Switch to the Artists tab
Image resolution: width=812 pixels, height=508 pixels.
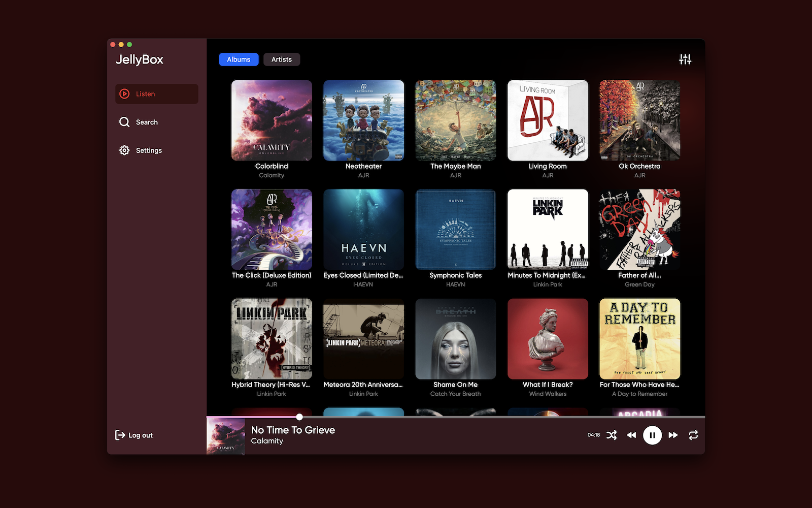pyautogui.click(x=282, y=59)
